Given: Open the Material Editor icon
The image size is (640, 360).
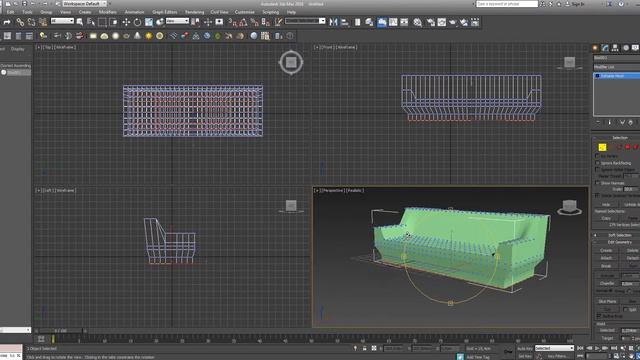Looking at the screenshot, I should tap(418, 22).
